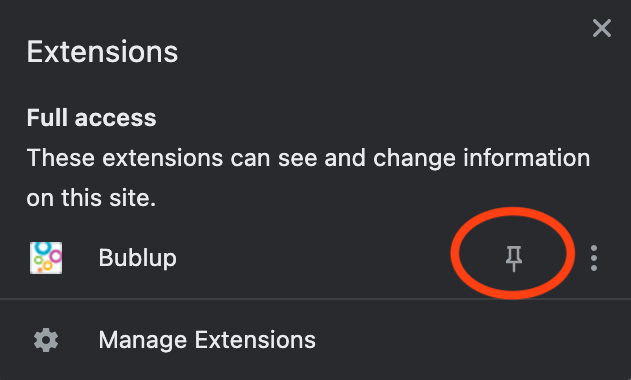Open Manage Extensions
The width and height of the screenshot is (631, 380).
pyautogui.click(x=207, y=340)
